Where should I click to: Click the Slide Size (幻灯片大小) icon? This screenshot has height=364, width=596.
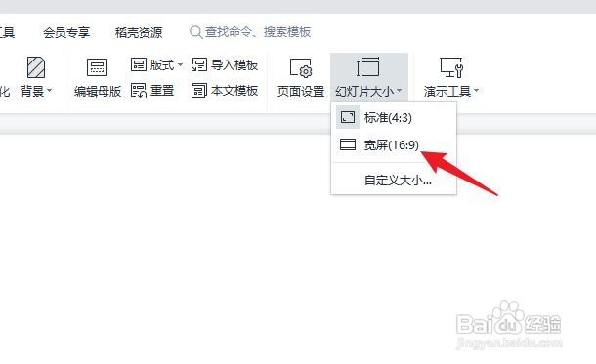click(x=367, y=66)
